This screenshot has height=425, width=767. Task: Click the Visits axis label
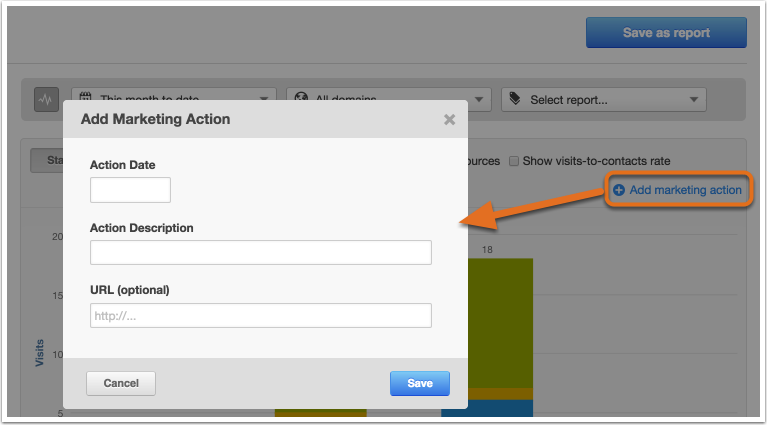point(40,353)
